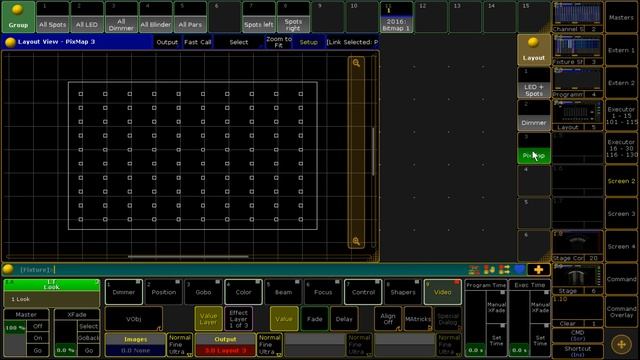Select the Fade layer toggle
This screenshot has height=360, width=640.
314,319
